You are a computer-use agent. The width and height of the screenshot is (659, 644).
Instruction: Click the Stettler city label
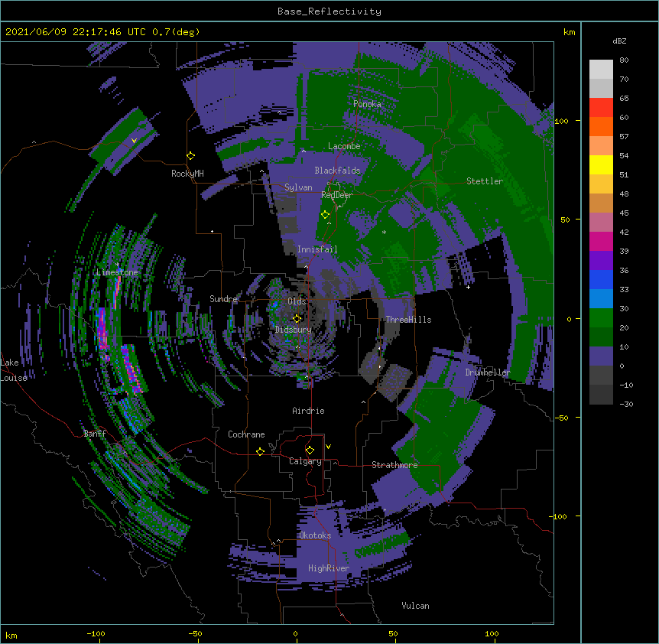pyautogui.click(x=485, y=181)
